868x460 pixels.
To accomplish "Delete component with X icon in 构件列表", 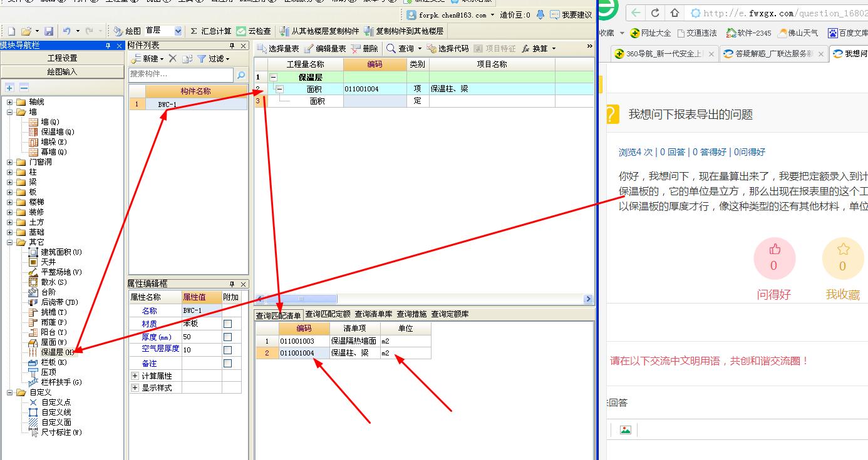I will 173,58.
